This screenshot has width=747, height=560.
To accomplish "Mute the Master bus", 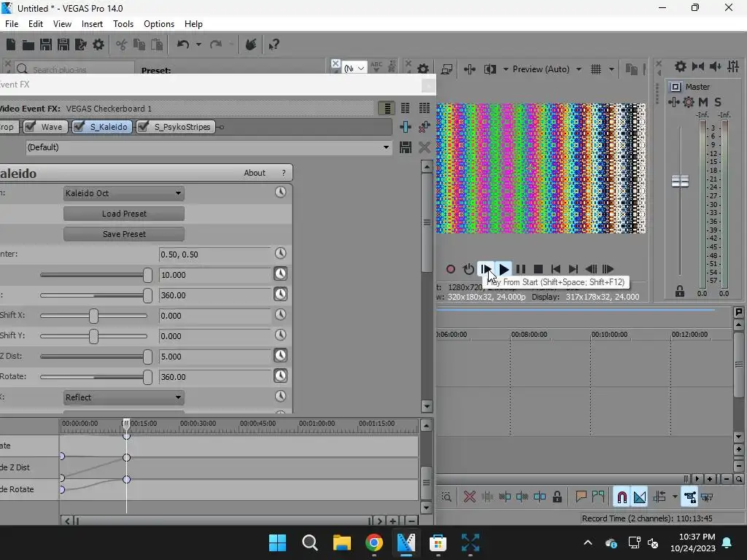I will click(x=703, y=102).
